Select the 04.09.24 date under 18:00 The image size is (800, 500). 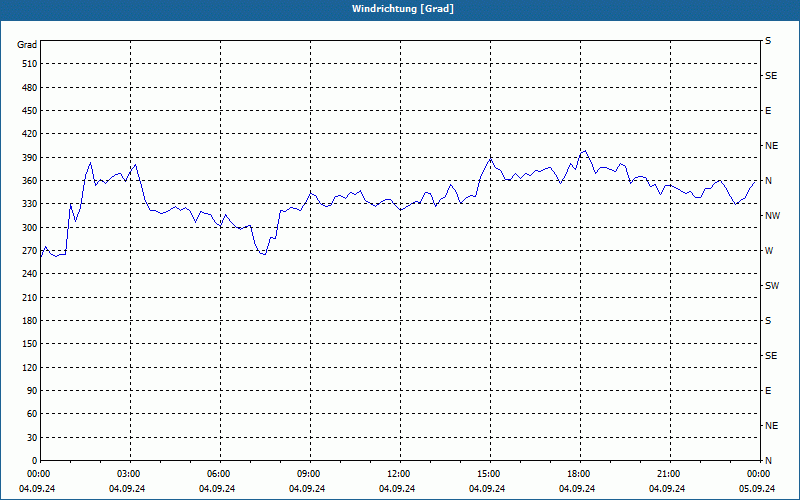click(x=577, y=489)
